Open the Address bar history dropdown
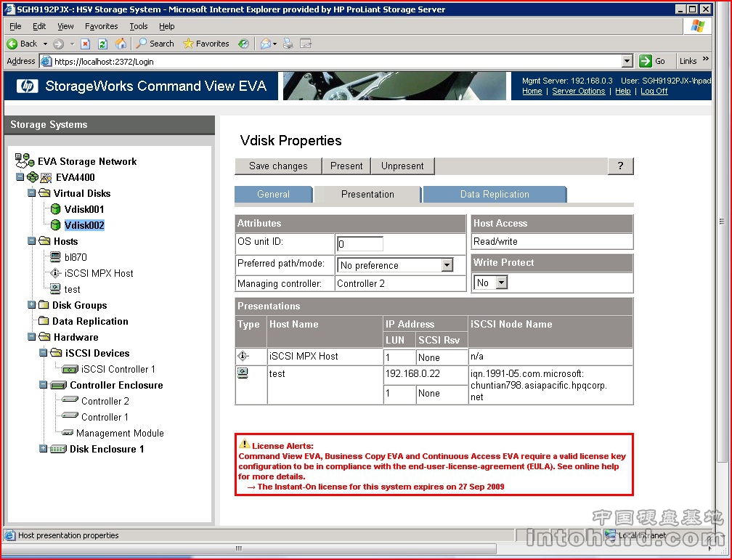 627,61
